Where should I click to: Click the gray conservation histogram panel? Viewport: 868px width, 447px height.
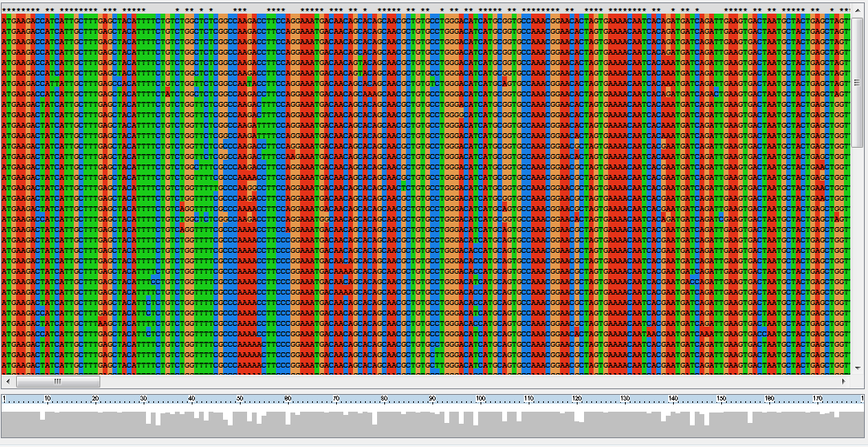tap(433, 425)
